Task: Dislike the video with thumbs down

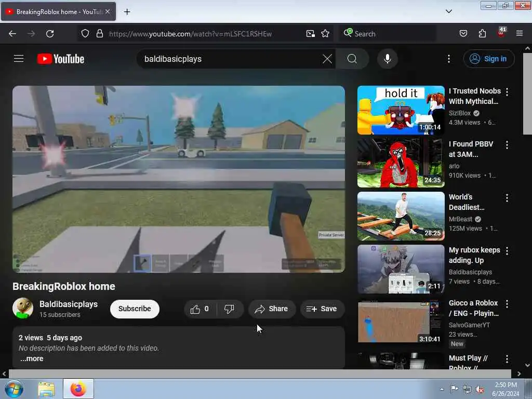Action: (x=230, y=309)
